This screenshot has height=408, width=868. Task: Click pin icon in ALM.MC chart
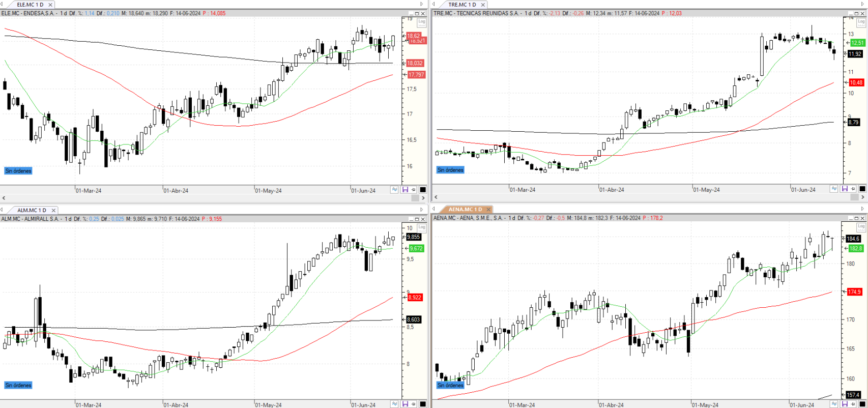click(x=414, y=404)
